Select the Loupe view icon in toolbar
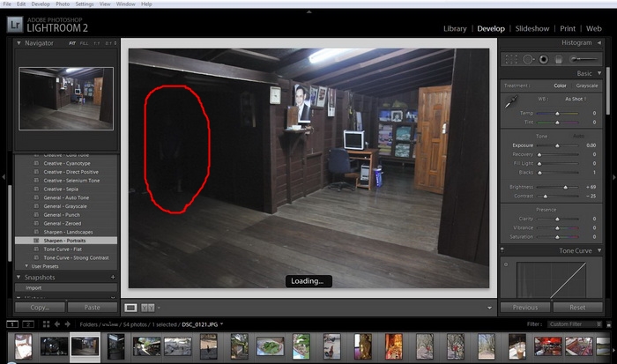 click(x=130, y=308)
